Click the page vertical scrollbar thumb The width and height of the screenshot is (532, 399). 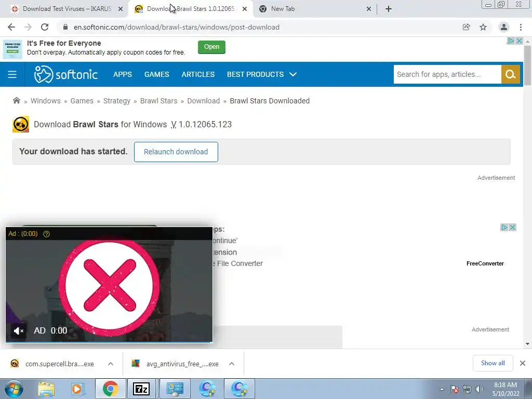(527, 65)
